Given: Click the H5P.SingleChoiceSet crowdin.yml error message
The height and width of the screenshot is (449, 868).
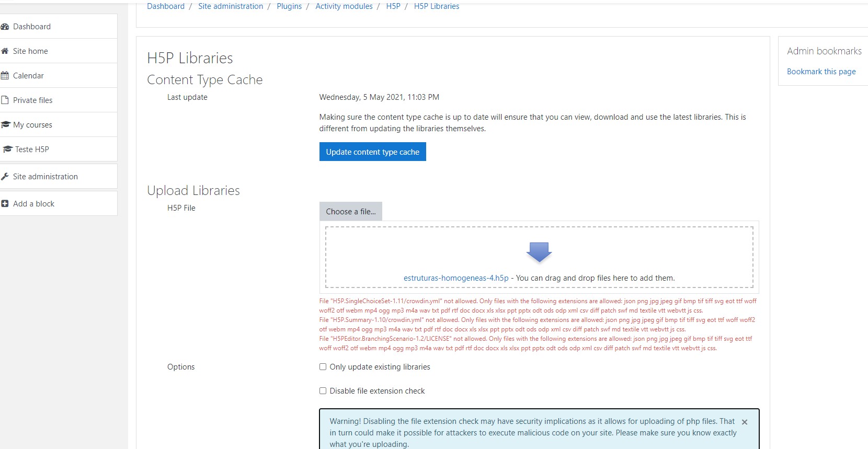Looking at the screenshot, I should tap(538, 306).
